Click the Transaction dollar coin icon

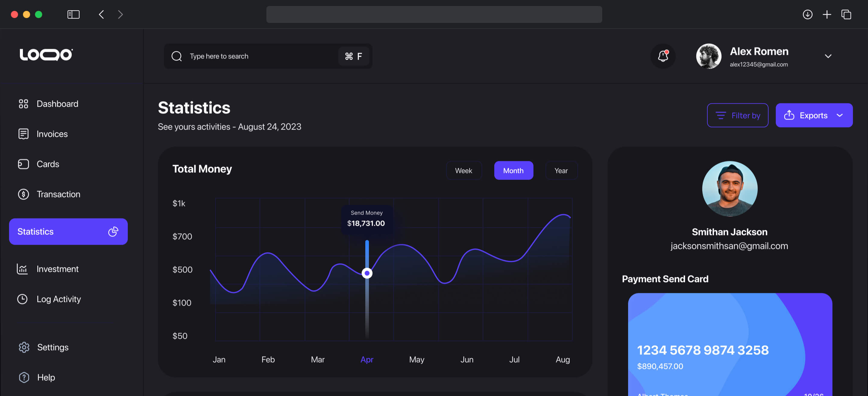point(23,194)
